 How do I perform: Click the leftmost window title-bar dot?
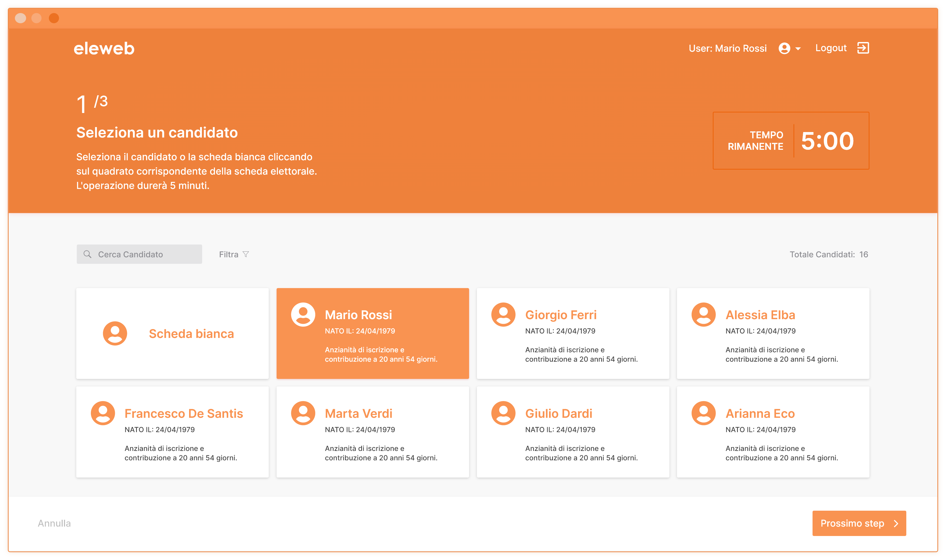[x=20, y=18]
